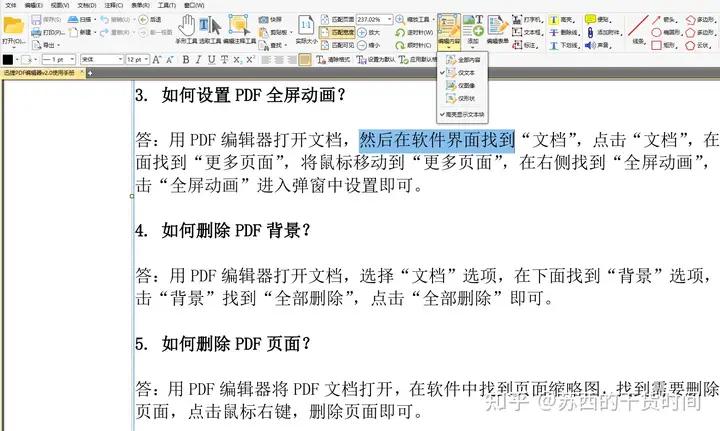
Task: Click fit visible (匹配可见) icon
Action: 325,45
